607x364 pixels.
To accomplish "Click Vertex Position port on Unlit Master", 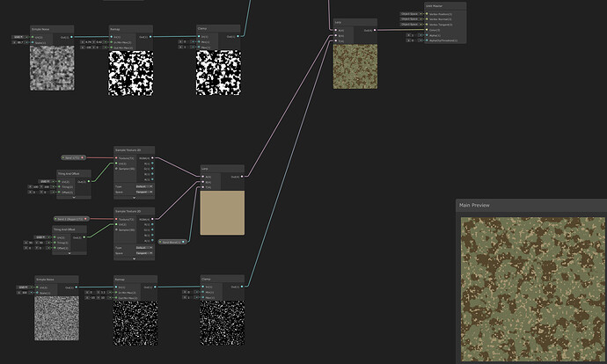I will coord(427,14).
